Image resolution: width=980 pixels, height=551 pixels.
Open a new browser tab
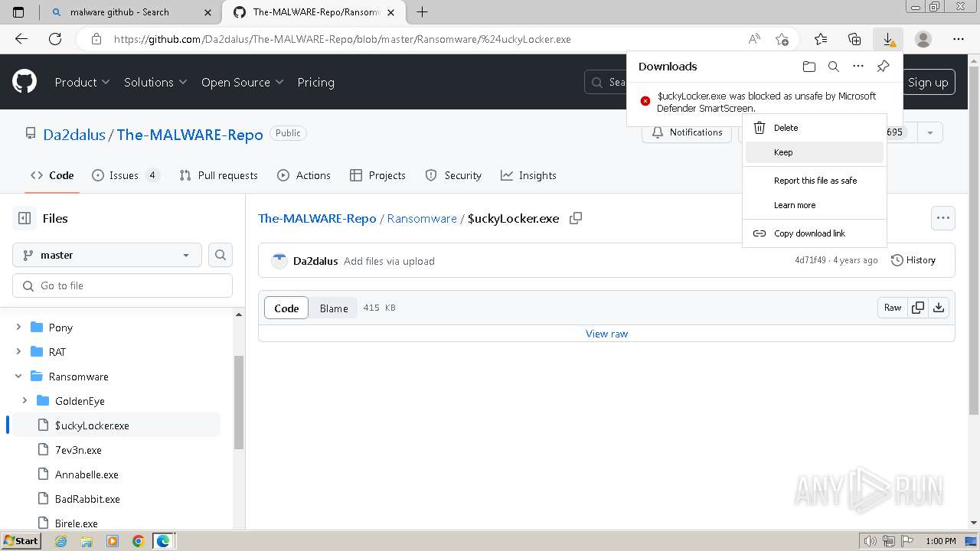tap(422, 11)
